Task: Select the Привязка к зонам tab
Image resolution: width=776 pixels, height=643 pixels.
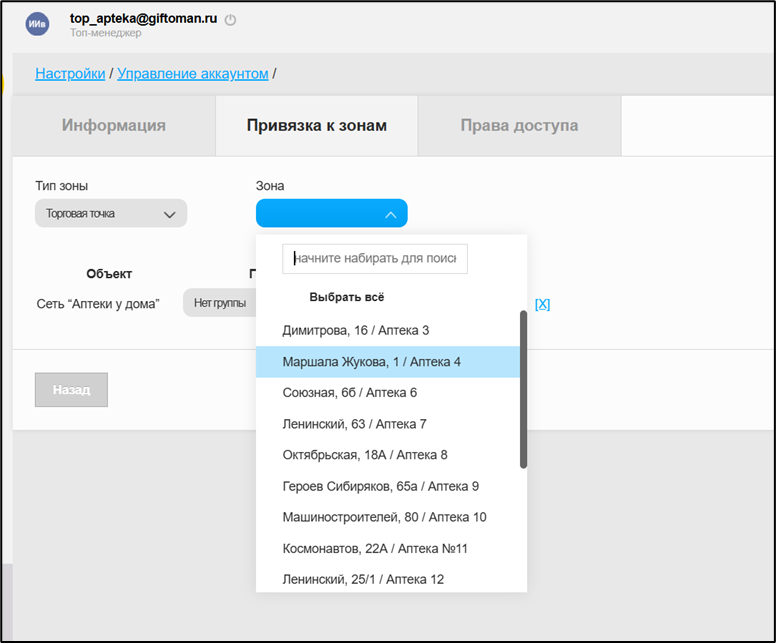Action: coord(316,126)
